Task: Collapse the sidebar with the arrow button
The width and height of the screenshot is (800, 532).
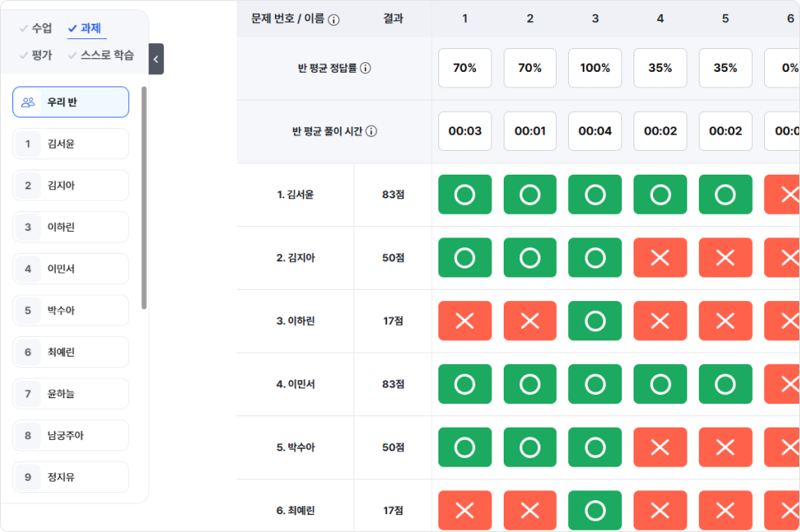Action: (x=156, y=60)
